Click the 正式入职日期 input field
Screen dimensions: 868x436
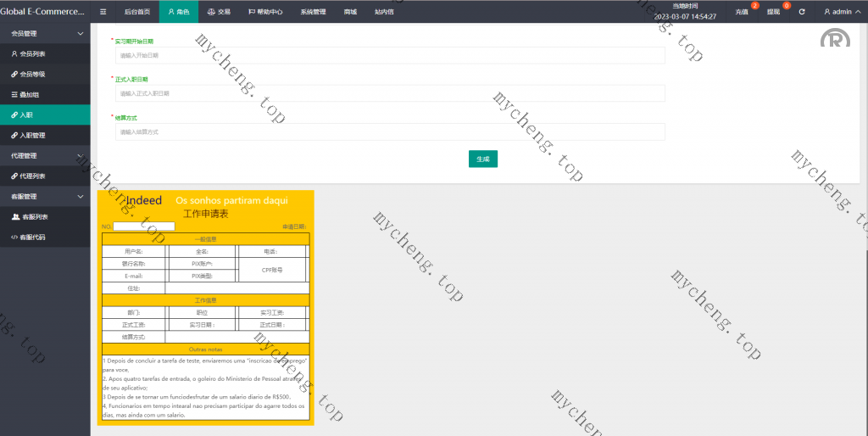click(390, 93)
